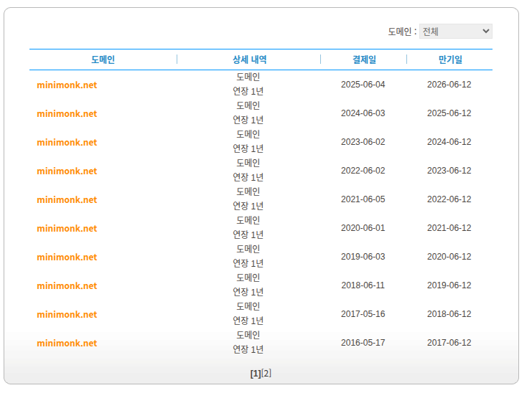Open minimonk.net link paid 2024-06-03
The image size is (532, 393).
point(67,114)
